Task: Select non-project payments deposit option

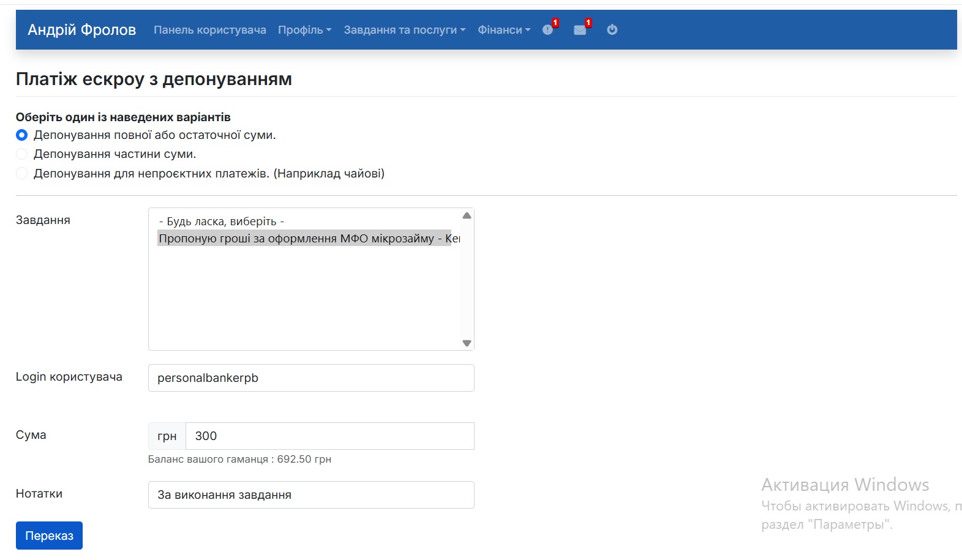Action: pos(22,174)
